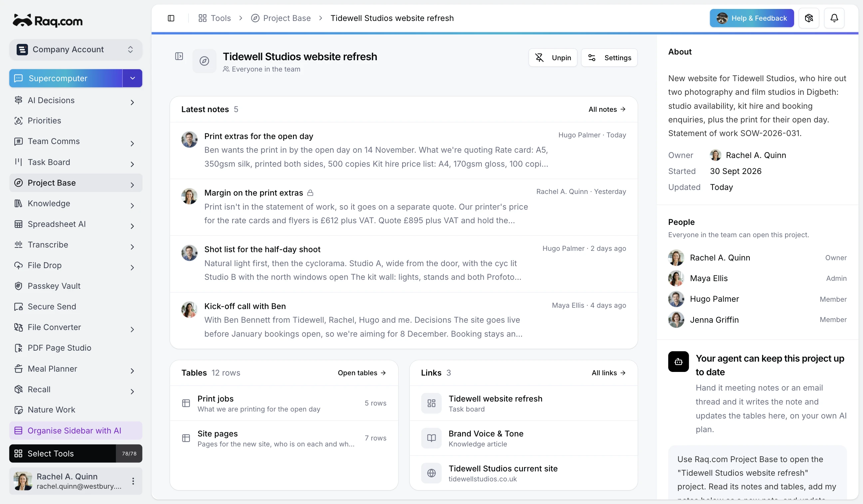Click the Priorities target icon

[x=19, y=121]
